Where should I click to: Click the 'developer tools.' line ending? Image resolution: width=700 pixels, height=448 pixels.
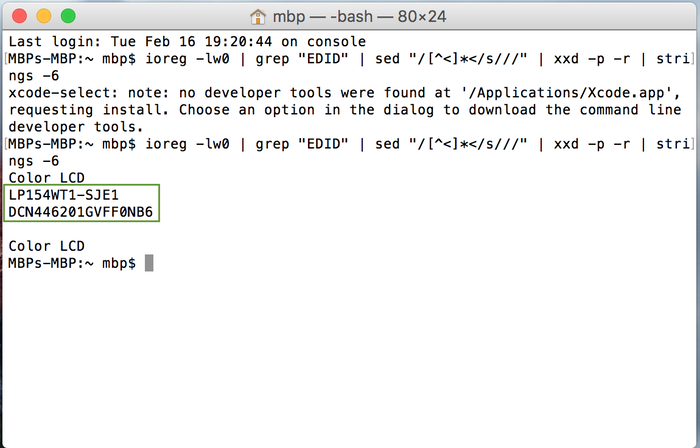point(76,127)
